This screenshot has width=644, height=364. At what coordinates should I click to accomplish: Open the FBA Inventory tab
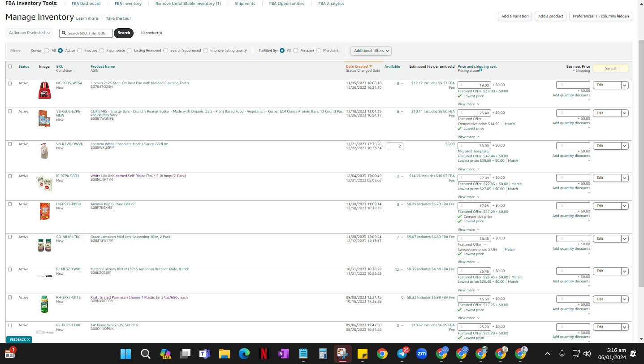[x=128, y=4]
